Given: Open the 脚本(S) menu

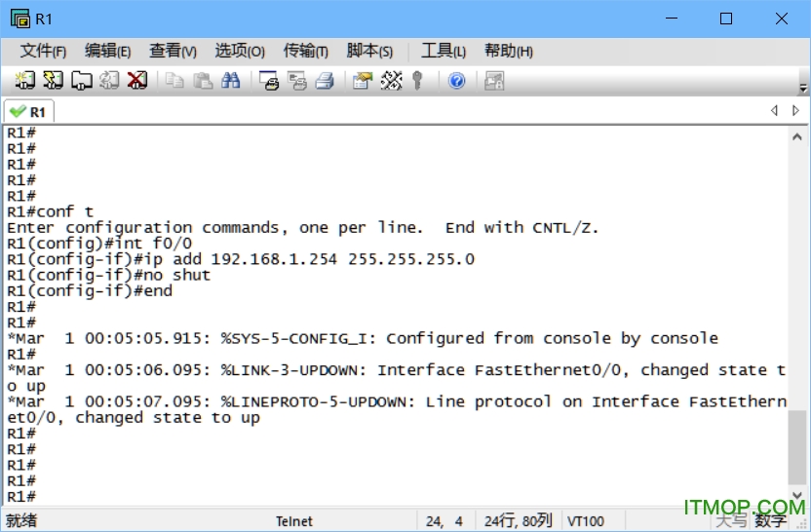Looking at the screenshot, I should point(369,51).
